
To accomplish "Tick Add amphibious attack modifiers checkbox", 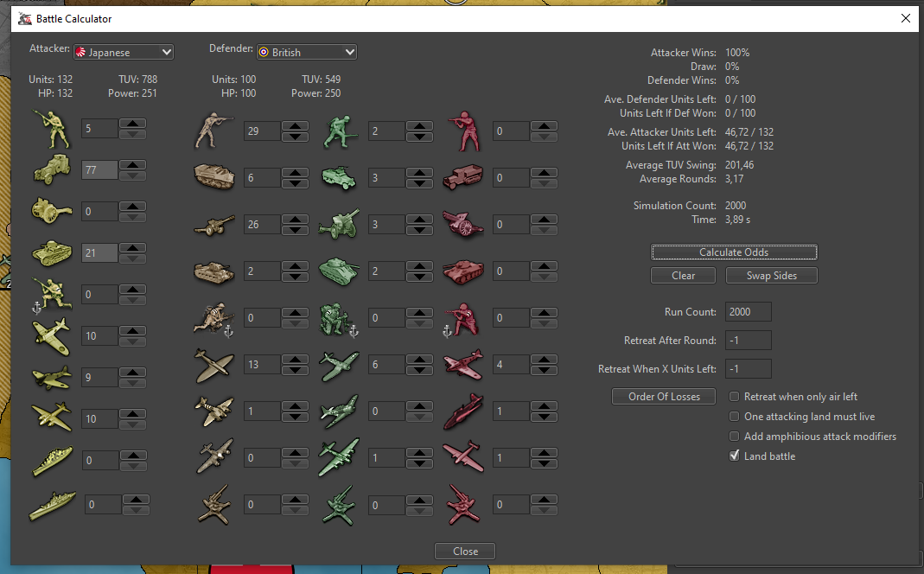I will pos(734,436).
